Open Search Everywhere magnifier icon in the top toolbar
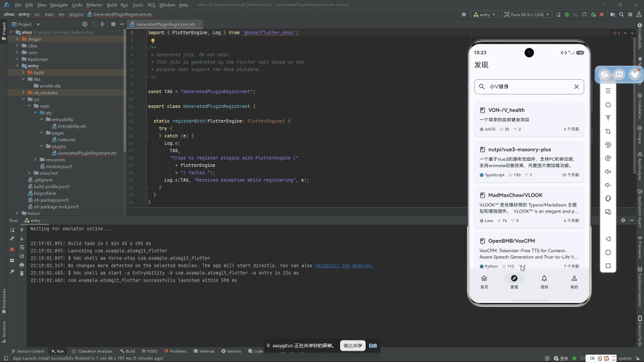This screenshot has height=362, width=644. tap(621, 14)
